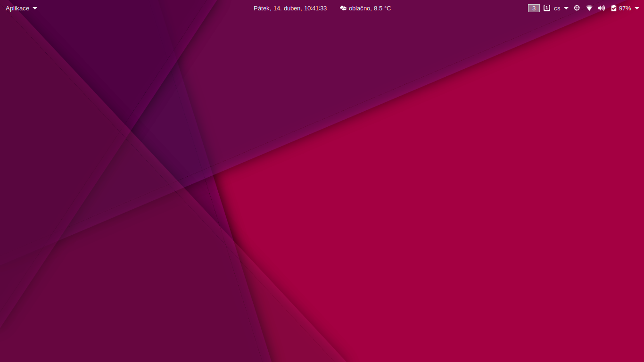Viewport: 644px width, 362px height.
Task: Open the Aplikace menu
Action: tap(17, 8)
